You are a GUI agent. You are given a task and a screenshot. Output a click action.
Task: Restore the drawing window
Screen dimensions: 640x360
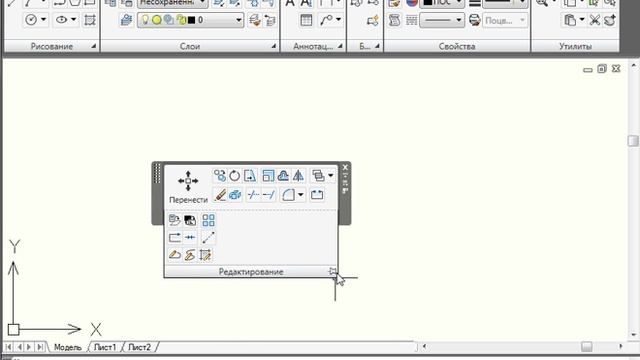point(602,69)
